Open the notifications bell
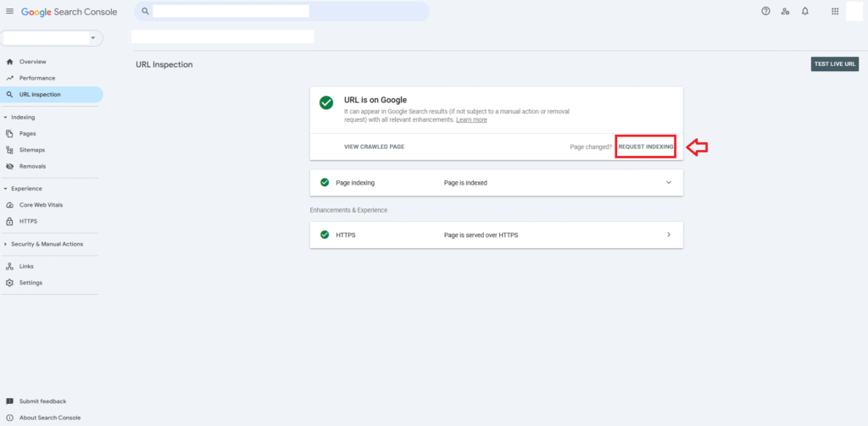The height and width of the screenshot is (426, 868). 804,11
